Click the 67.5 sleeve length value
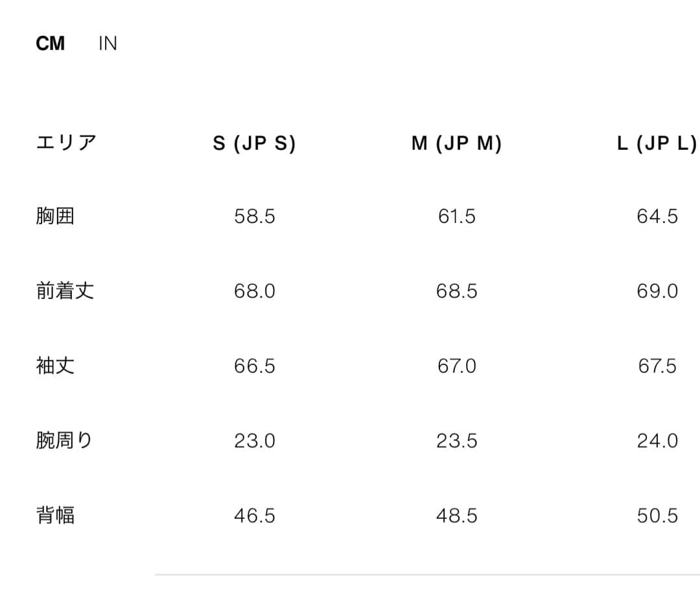The image size is (700, 598). click(659, 366)
